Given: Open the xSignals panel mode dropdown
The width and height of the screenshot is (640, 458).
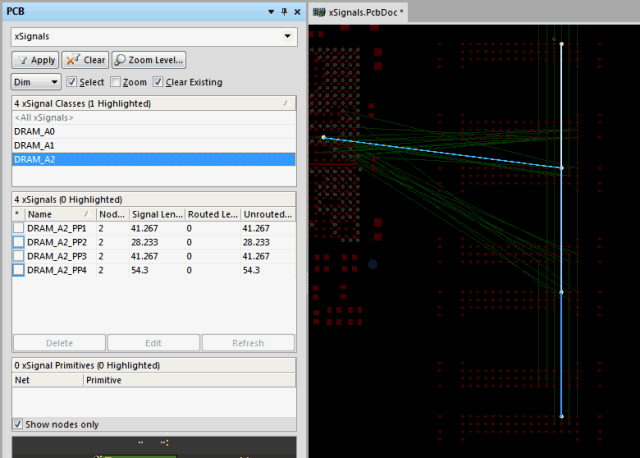Looking at the screenshot, I should [289, 36].
